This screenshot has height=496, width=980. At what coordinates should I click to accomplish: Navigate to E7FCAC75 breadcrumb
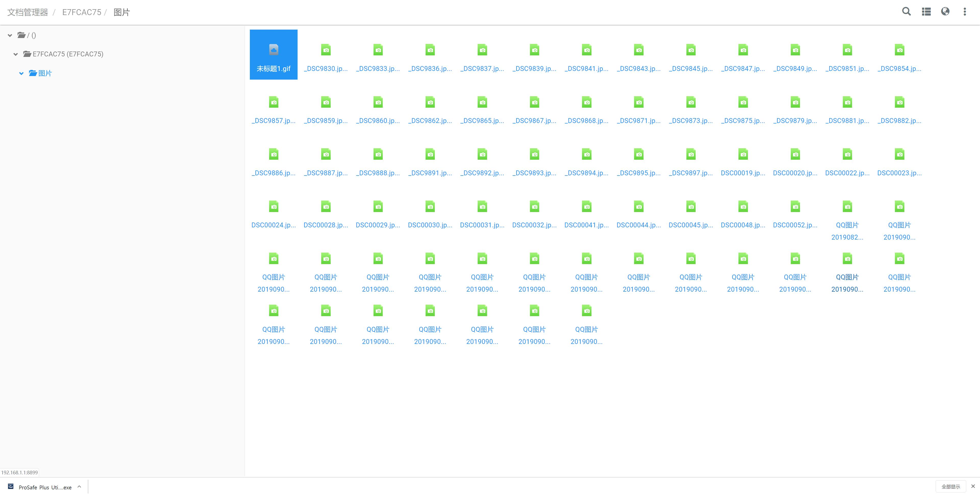coord(81,12)
